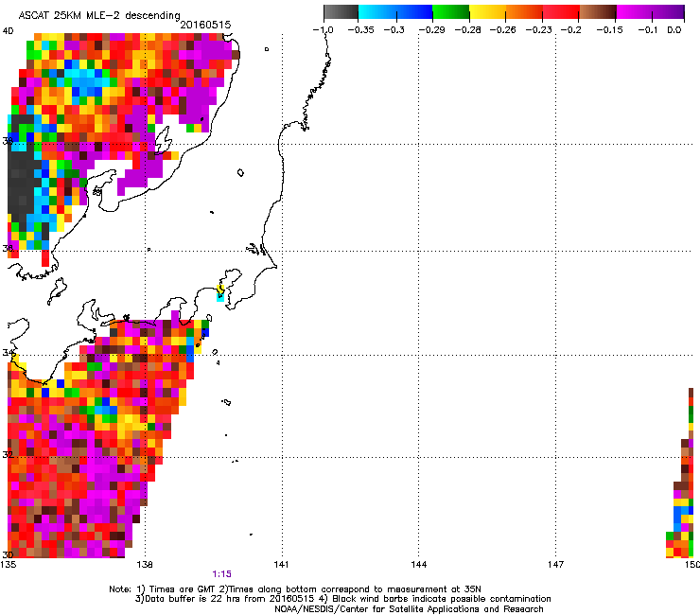Click the purple time label 1:15
The width and height of the screenshot is (700, 615).
click(x=222, y=574)
